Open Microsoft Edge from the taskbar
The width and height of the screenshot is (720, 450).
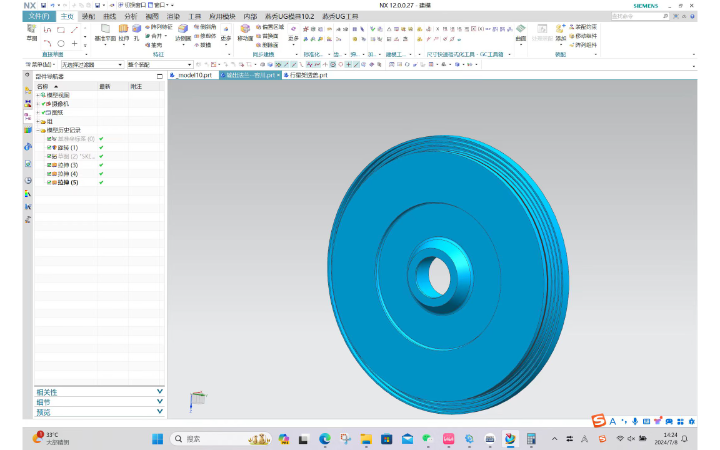325,439
